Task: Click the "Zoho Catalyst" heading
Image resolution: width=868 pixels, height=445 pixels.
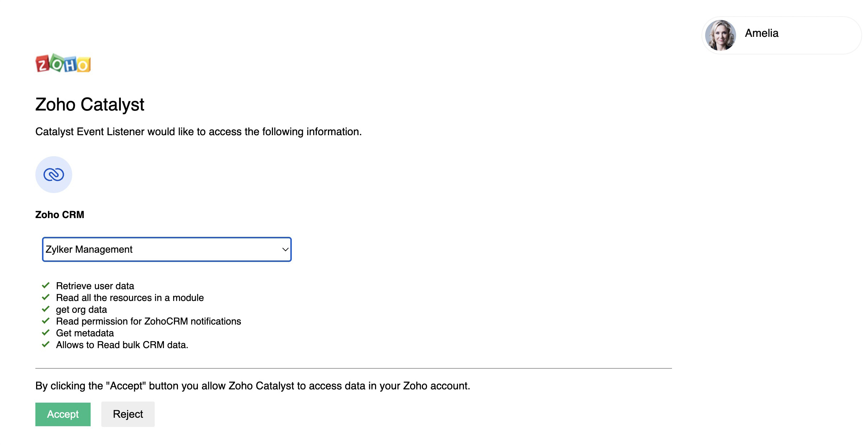Action: pos(90,104)
